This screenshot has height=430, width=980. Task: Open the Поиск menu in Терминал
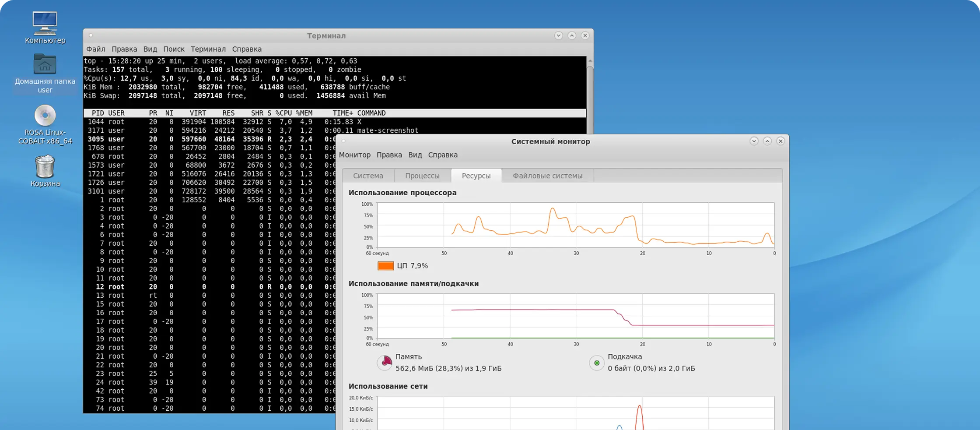point(174,49)
